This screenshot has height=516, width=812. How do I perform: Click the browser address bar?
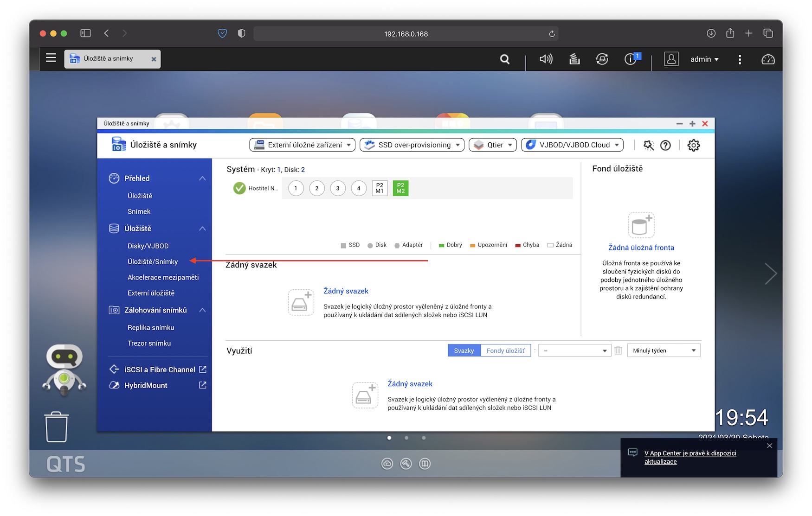406,34
